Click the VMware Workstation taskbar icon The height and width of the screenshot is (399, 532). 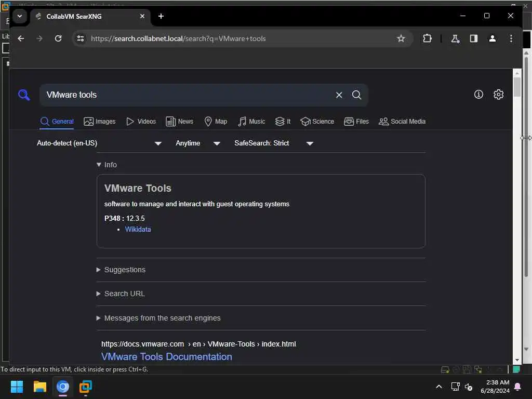click(x=86, y=387)
